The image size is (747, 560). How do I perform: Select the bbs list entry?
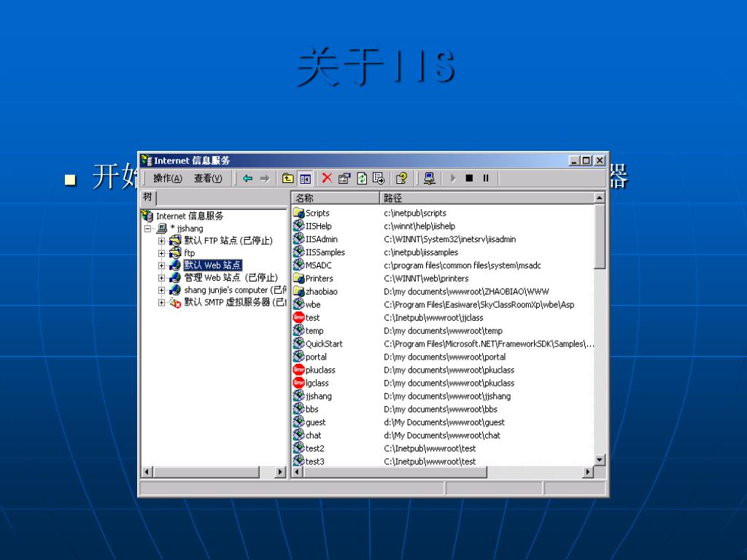pyautogui.click(x=312, y=409)
